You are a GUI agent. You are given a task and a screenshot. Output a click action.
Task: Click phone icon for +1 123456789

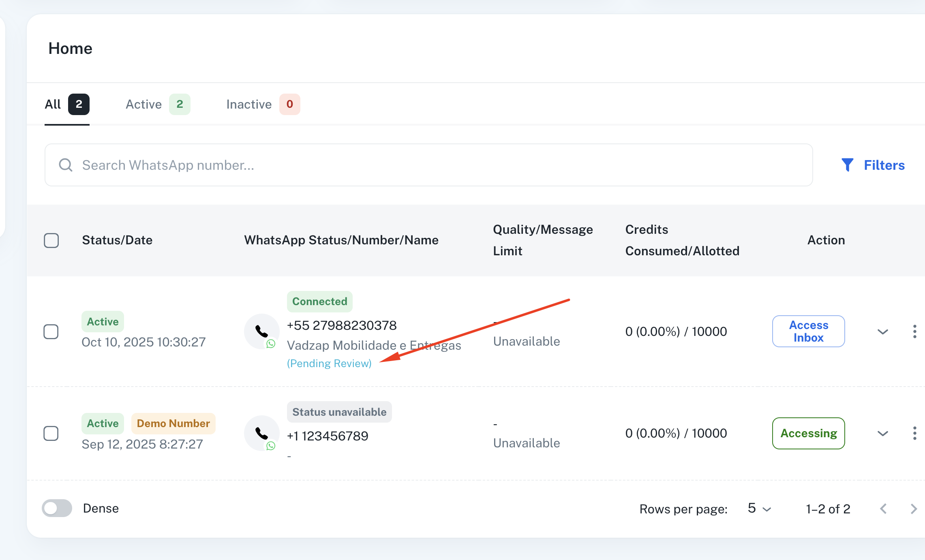[x=262, y=433]
